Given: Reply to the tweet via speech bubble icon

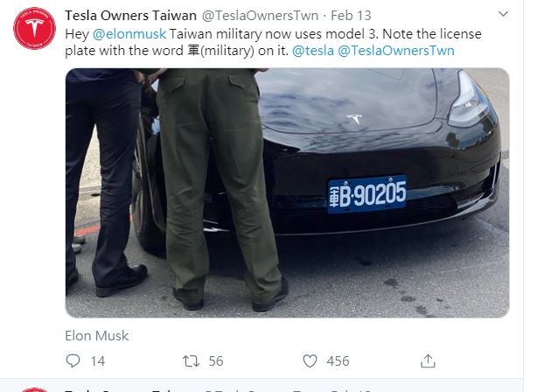Looking at the screenshot, I should click(x=73, y=360).
